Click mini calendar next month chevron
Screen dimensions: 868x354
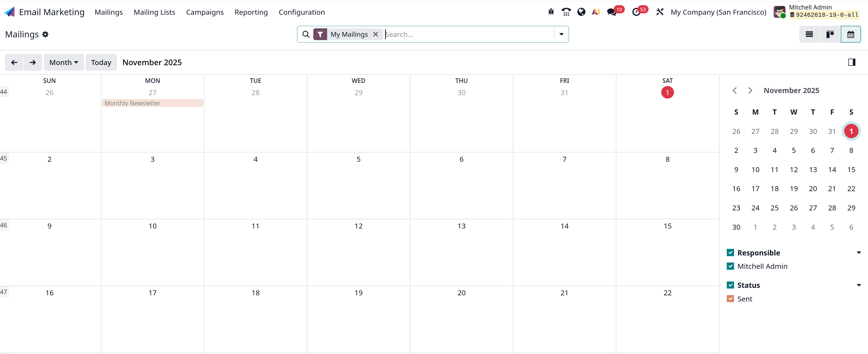click(x=750, y=91)
